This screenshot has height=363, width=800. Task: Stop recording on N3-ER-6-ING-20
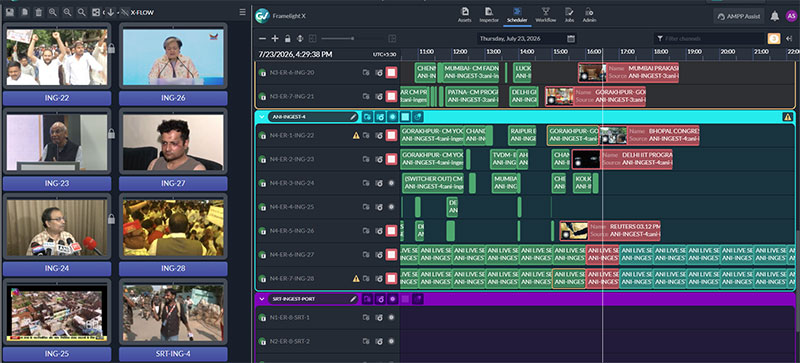coord(391,72)
